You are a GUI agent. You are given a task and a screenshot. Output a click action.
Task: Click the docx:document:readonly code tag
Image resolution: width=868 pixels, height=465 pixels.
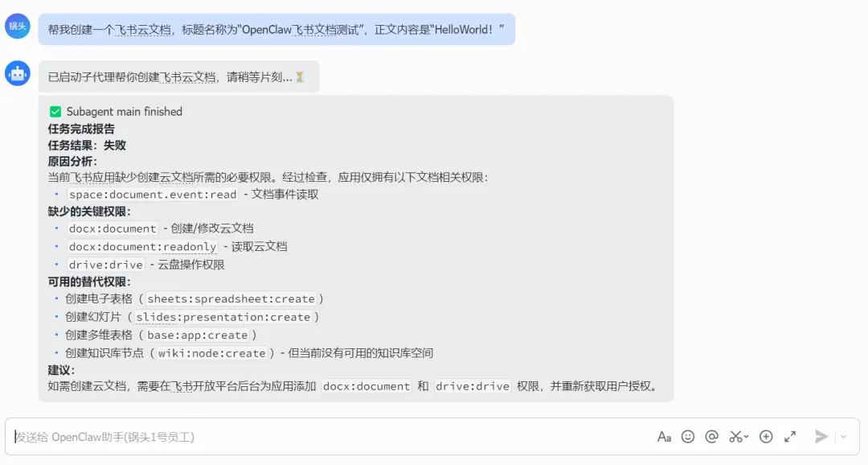pyautogui.click(x=142, y=247)
